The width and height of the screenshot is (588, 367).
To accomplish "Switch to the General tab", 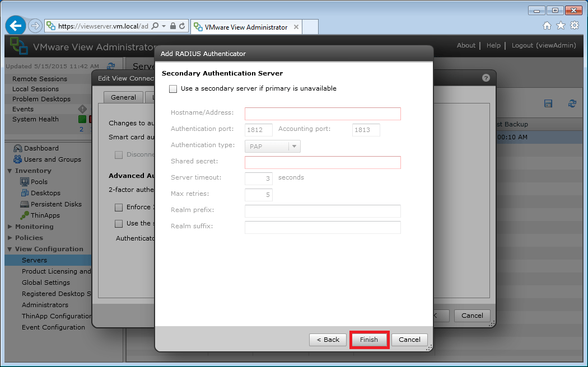I will (124, 97).
